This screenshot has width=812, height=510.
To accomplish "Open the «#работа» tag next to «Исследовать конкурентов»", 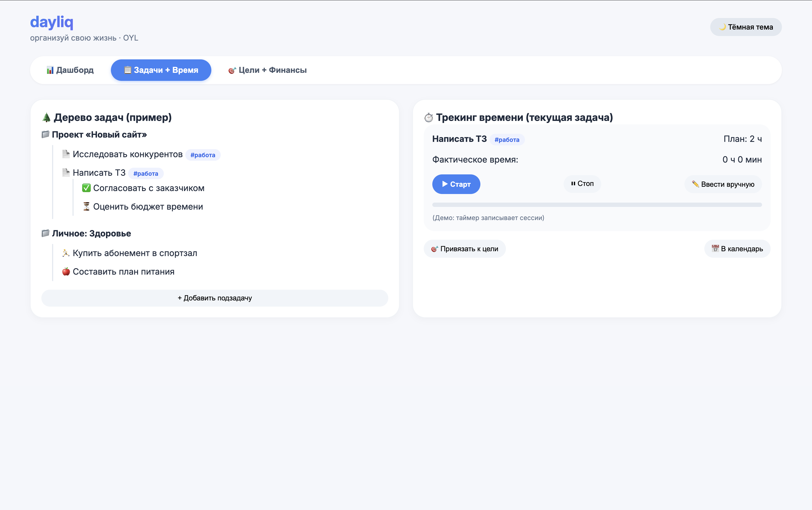I will (x=202, y=155).
